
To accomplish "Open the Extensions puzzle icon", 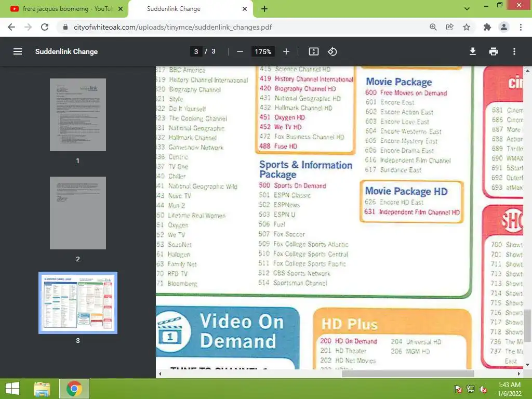I will [487, 27].
